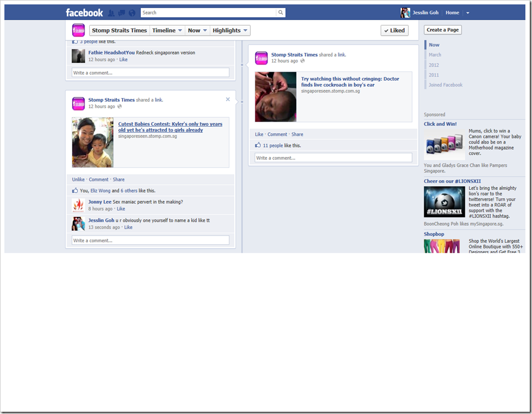Open Jesslin Goh's comment avatar

[x=78, y=224]
